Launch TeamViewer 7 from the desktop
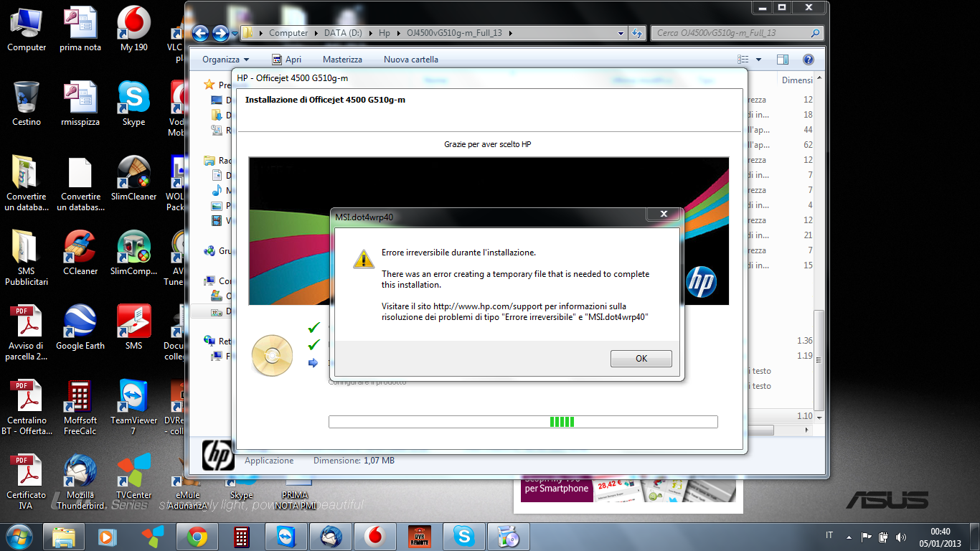The height and width of the screenshot is (551, 980). click(134, 407)
